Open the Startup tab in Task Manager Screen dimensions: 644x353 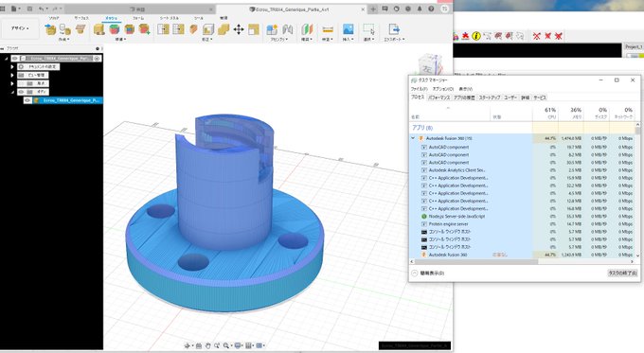pyautogui.click(x=490, y=97)
